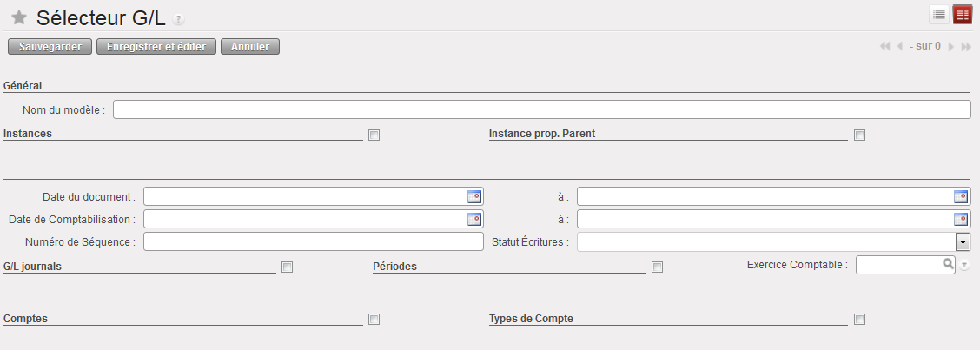Click Enregistrer et éditer button
Image resolution: width=980 pixels, height=350 pixels.
coord(156,47)
